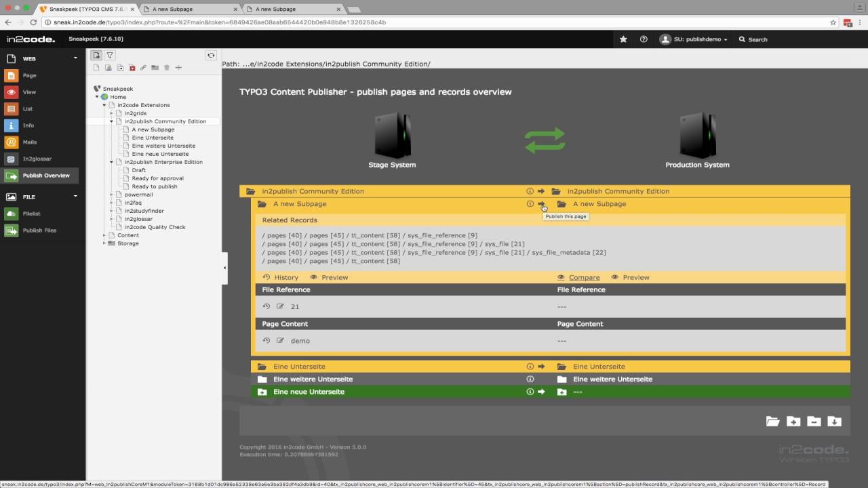The height and width of the screenshot is (488, 868).
Task: Select the Publish Overview module
Action: (39, 176)
